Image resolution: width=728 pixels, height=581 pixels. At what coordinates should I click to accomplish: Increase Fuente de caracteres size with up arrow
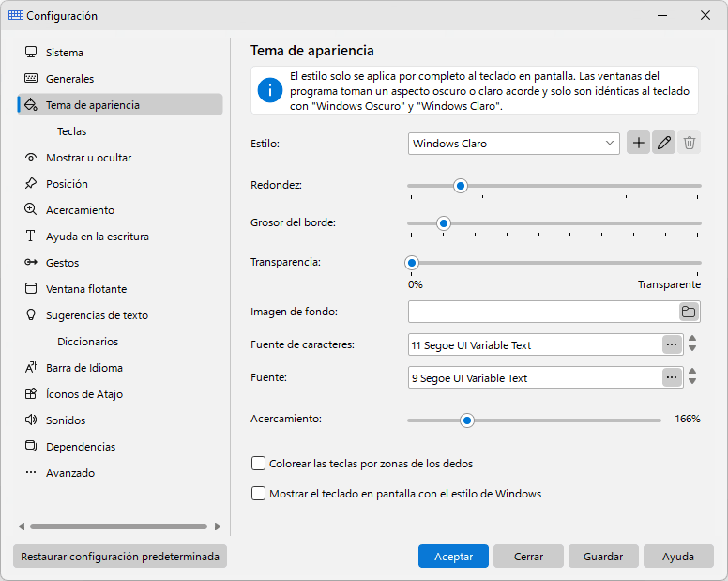pyautogui.click(x=692, y=339)
